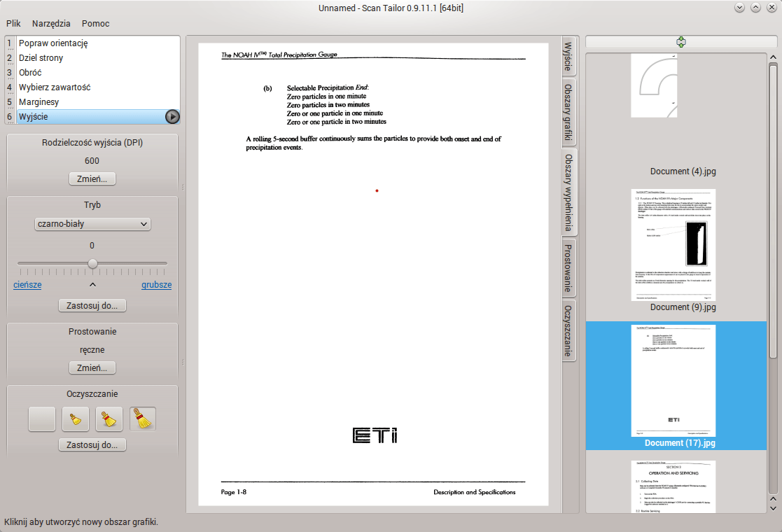Select stage 6 Wyjście

[92, 117]
